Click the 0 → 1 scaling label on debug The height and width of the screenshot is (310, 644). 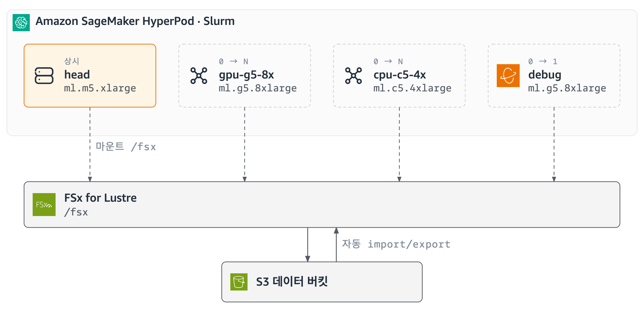pos(543,61)
